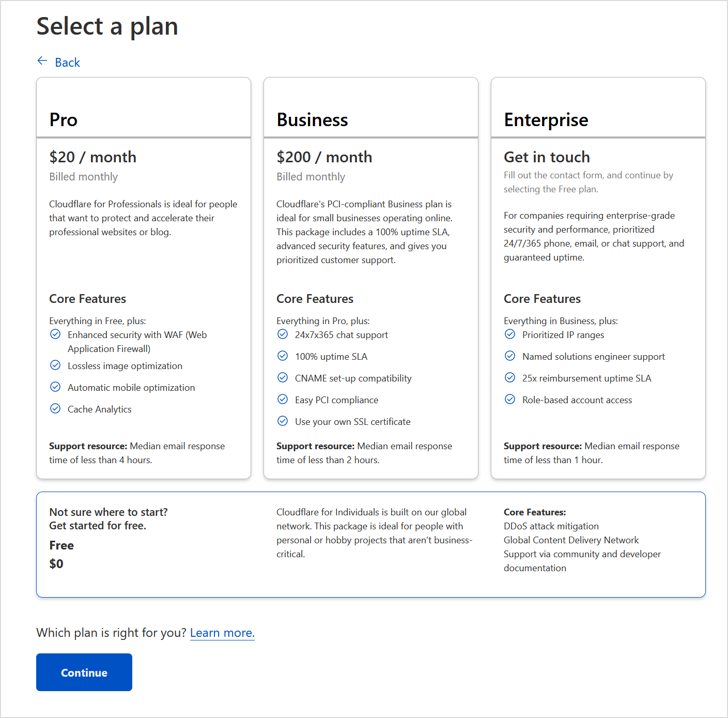Click the Get in touch heading
Screen dimensions: 728x718
coord(547,157)
